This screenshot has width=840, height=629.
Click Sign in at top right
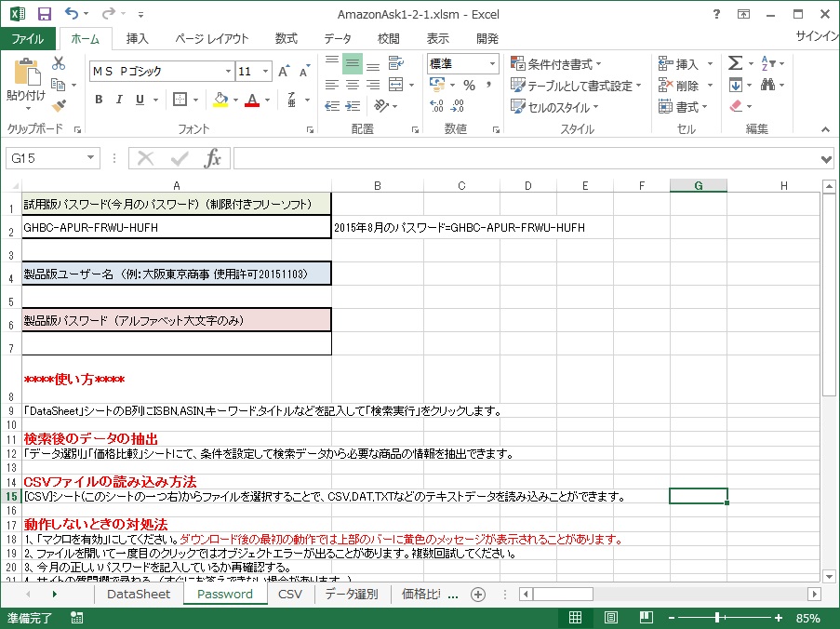(x=818, y=36)
